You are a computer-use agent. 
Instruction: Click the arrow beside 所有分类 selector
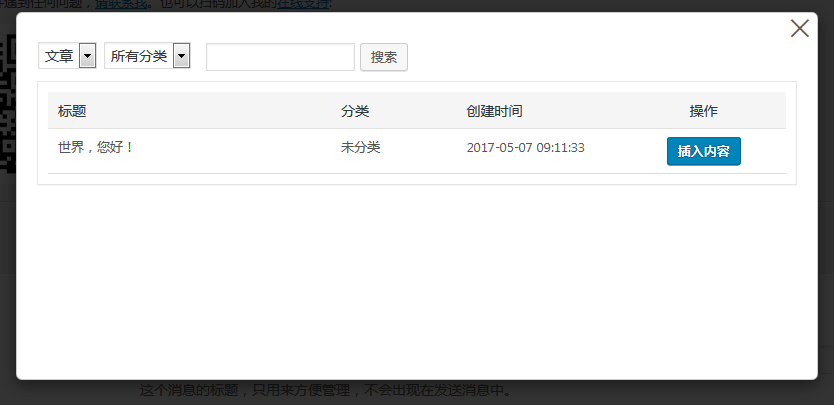(181, 56)
